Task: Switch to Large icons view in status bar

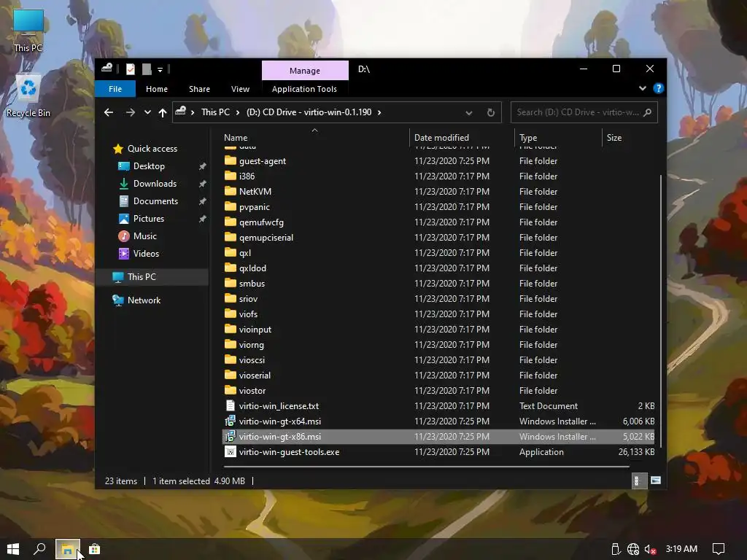Action: (656, 481)
